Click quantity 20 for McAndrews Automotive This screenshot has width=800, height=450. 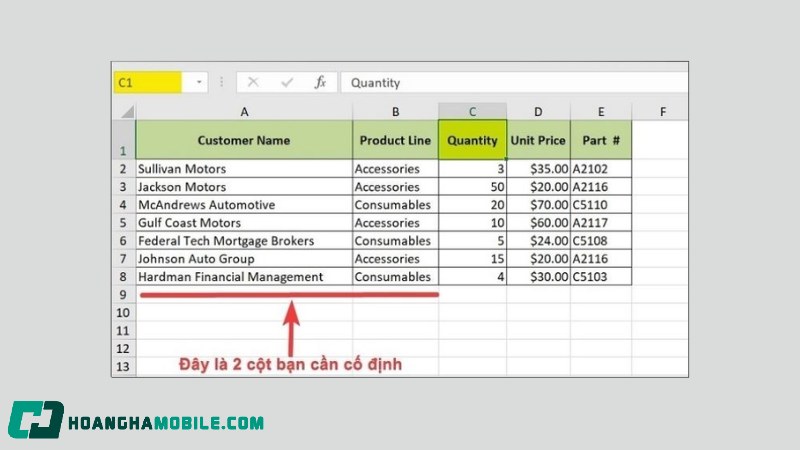[x=472, y=205]
